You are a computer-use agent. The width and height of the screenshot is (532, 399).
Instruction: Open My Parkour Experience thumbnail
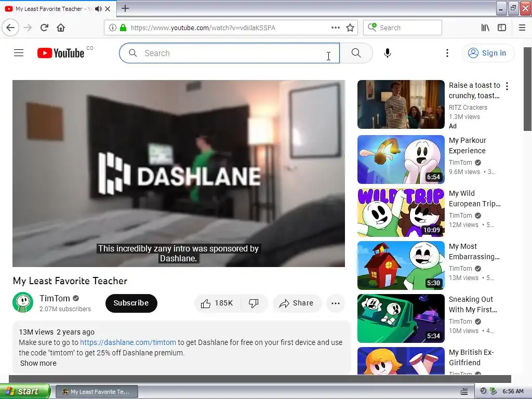click(x=401, y=159)
